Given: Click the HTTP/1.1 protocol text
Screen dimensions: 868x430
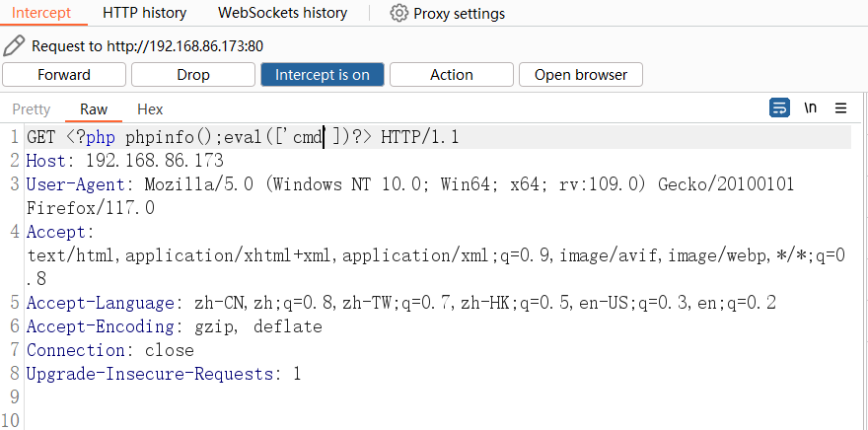Looking at the screenshot, I should click(x=419, y=137).
